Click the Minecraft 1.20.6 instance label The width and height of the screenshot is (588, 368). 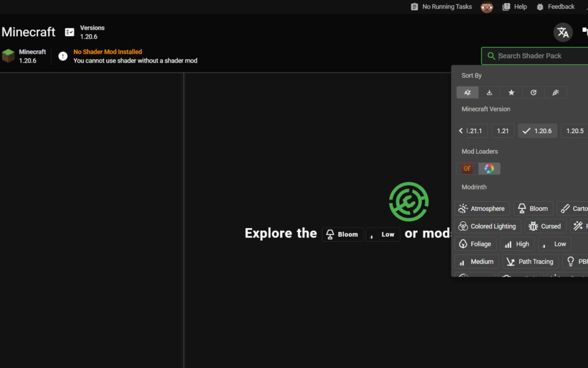coord(32,56)
